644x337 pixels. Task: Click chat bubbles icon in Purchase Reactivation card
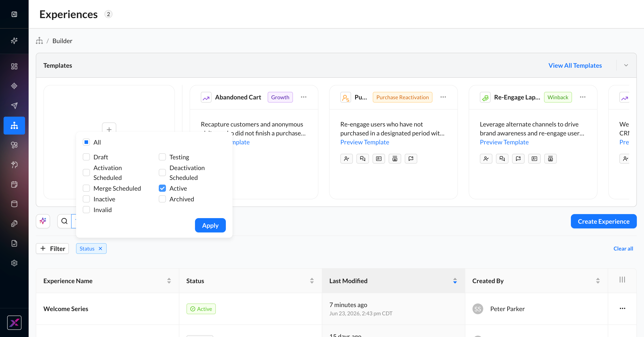click(x=362, y=159)
